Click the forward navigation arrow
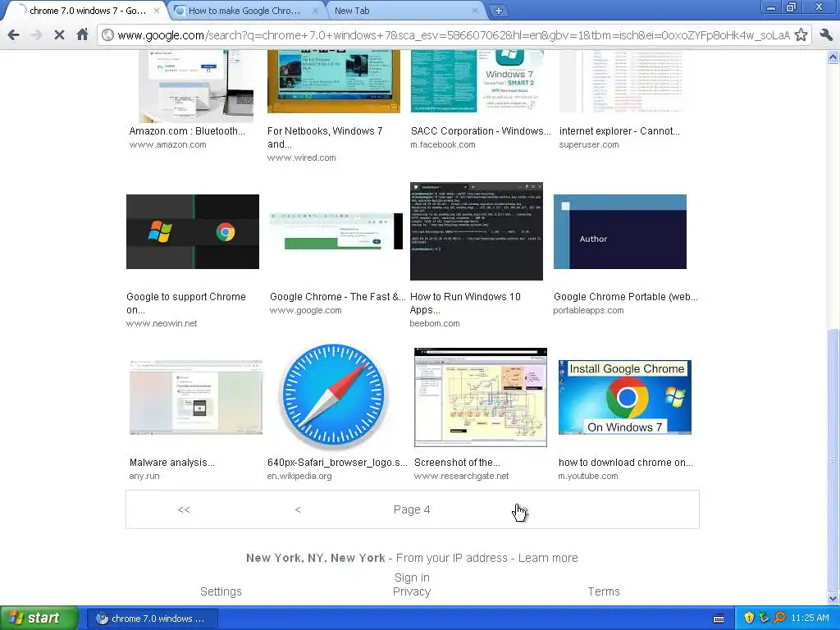840x630 pixels. pyautogui.click(x=36, y=35)
